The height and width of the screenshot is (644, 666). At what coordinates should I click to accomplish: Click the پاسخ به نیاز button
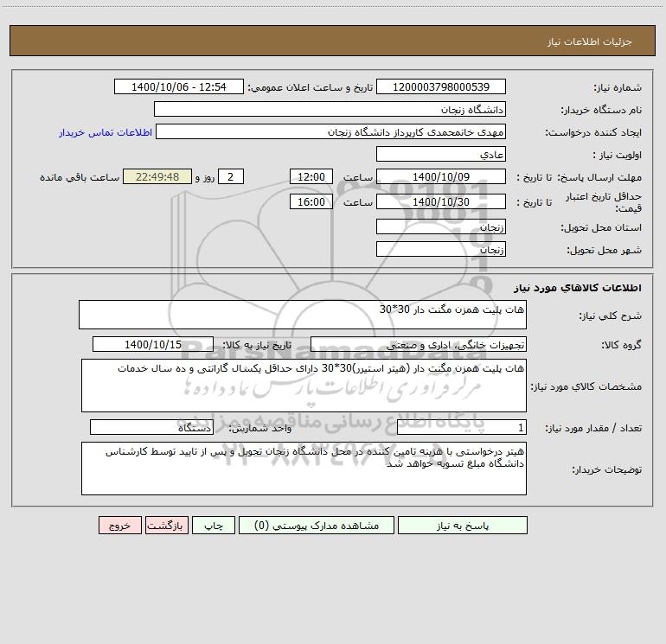[x=462, y=526]
